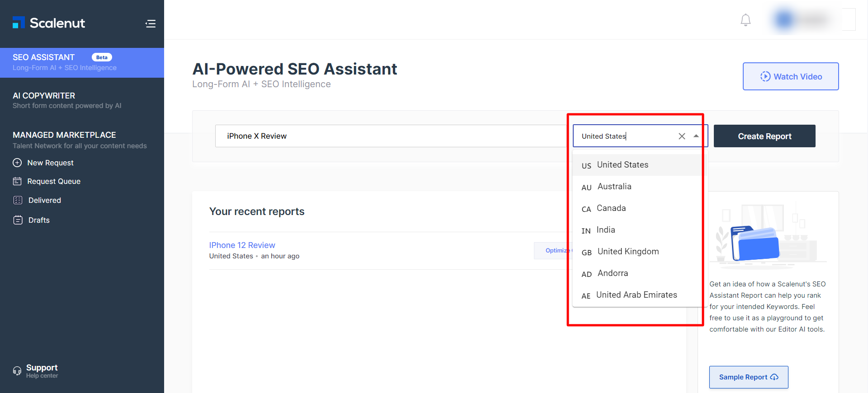Select Canada from the country list
This screenshot has width=868, height=393.
[x=637, y=208]
